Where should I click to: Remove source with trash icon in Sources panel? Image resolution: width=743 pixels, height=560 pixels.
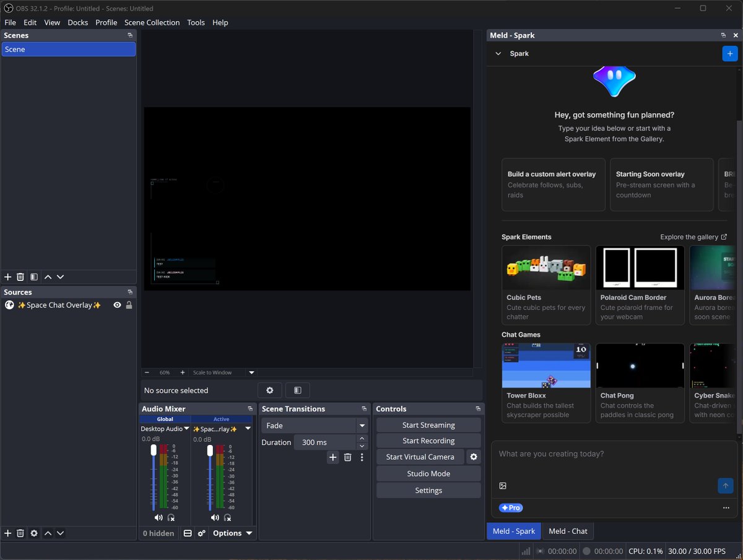point(20,533)
